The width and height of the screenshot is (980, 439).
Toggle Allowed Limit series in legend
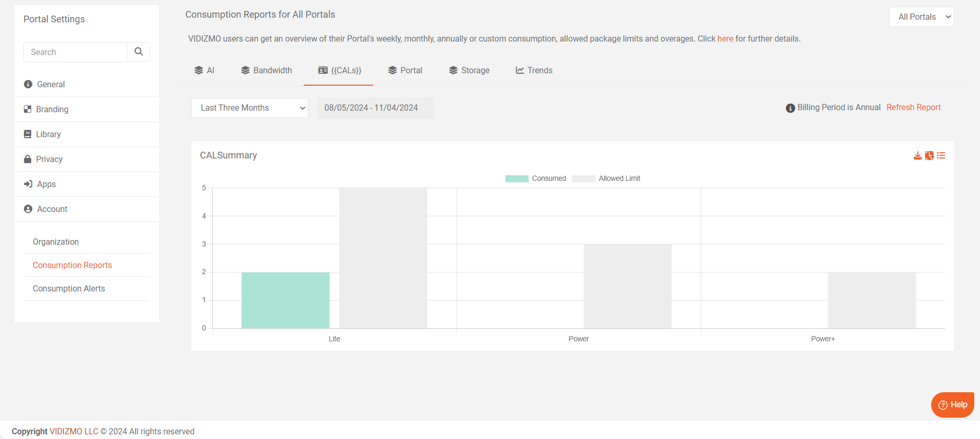[x=606, y=179]
